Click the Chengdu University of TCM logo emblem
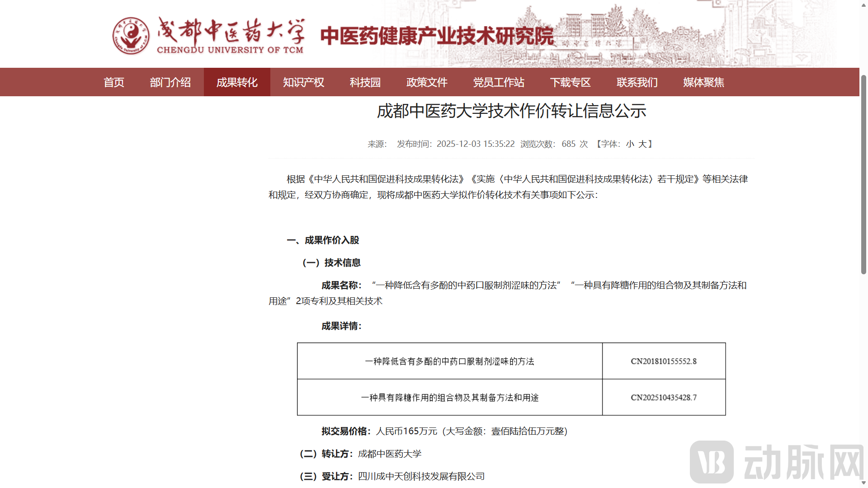 [131, 36]
